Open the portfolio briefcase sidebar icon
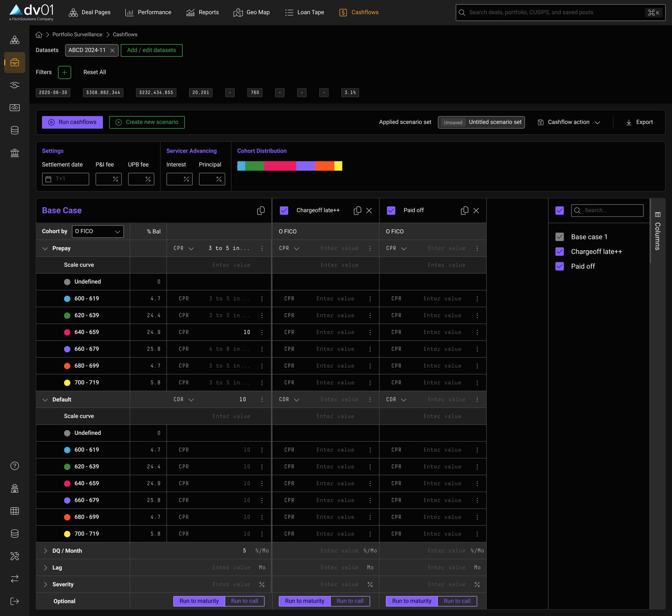 pos(15,62)
